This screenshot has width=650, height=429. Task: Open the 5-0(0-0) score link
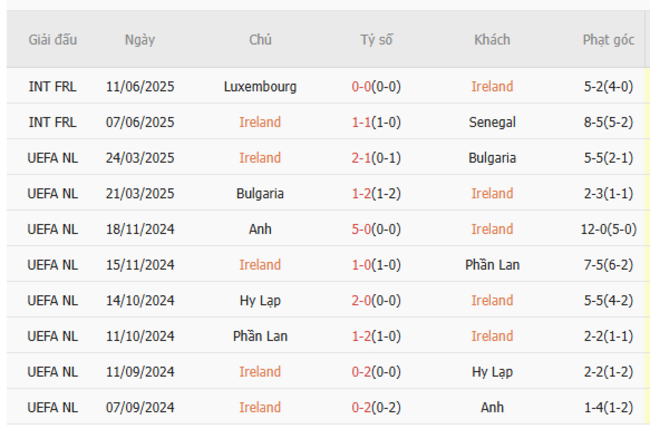pyautogui.click(x=377, y=229)
